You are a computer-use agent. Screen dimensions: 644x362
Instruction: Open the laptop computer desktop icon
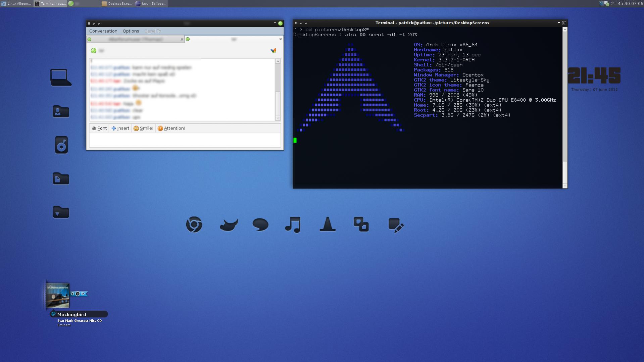click(x=61, y=77)
